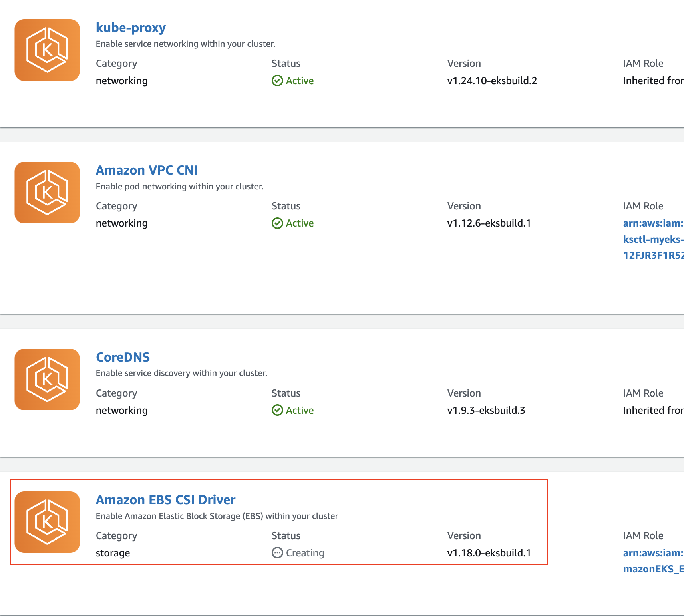Click the IAM Role label in CoreDNS card
This screenshot has width=684, height=616.
[643, 393]
